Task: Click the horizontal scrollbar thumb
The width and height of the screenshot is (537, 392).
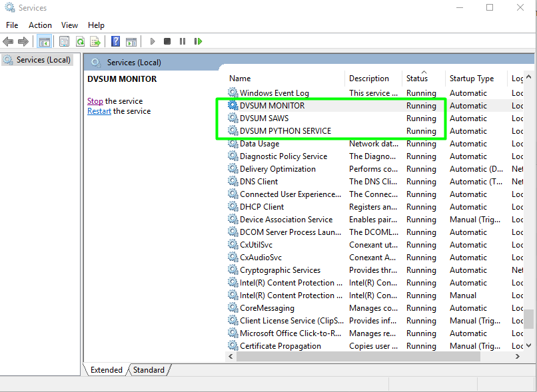Action: coord(358,356)
